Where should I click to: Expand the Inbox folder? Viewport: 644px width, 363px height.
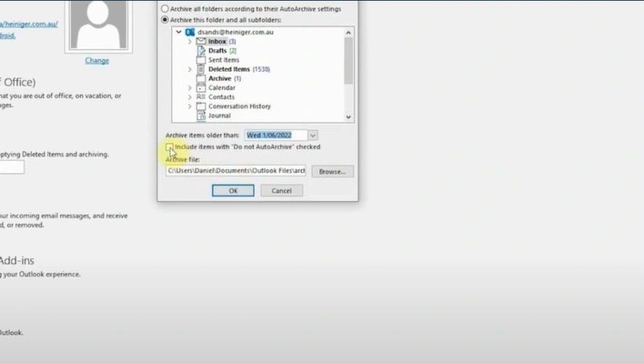(x=190, y=42)
